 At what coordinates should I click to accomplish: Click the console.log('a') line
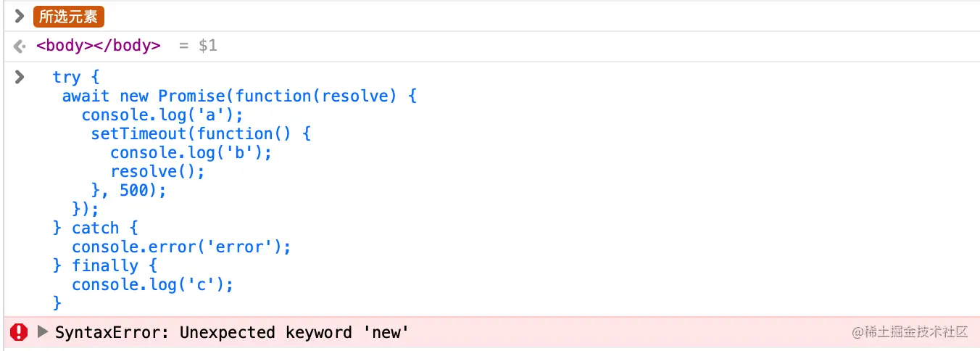(x=162, y=115)
